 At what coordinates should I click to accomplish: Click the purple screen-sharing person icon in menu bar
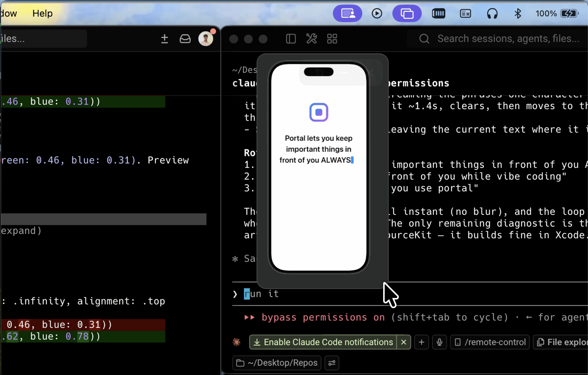click(x=348, y=13)
